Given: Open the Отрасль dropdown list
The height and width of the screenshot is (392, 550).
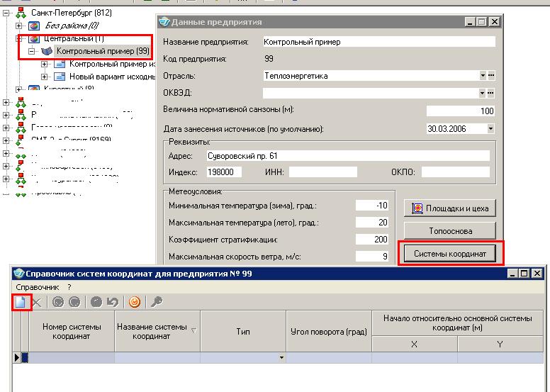Looking at the screenshot, I should 483,75.
